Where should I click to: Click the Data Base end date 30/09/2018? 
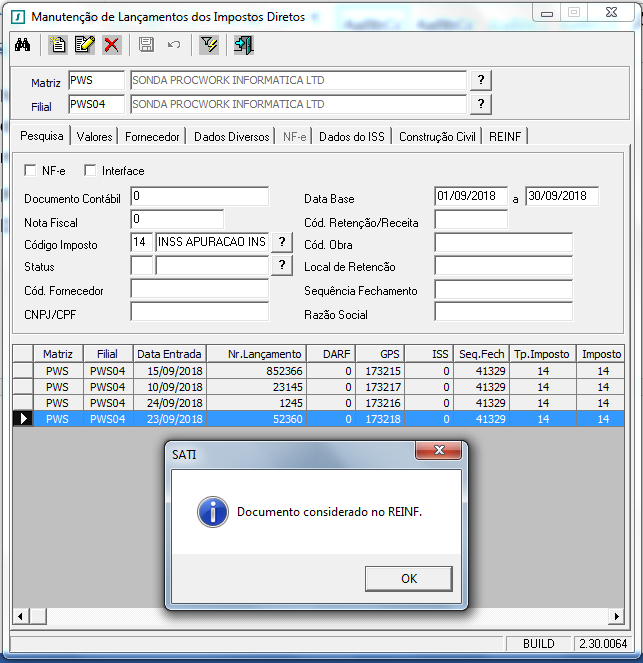[562, 196]
